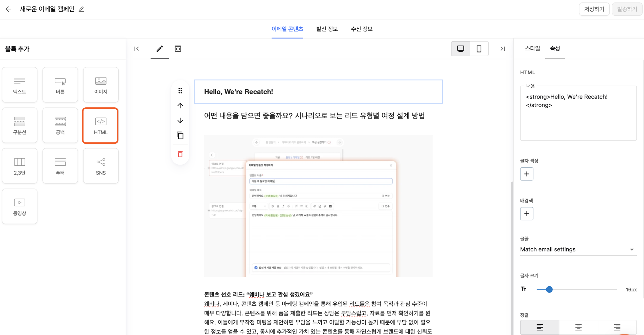The image size is (644, 335).
Task: Delete the selected block with trash icon
Action: point(180,154)
